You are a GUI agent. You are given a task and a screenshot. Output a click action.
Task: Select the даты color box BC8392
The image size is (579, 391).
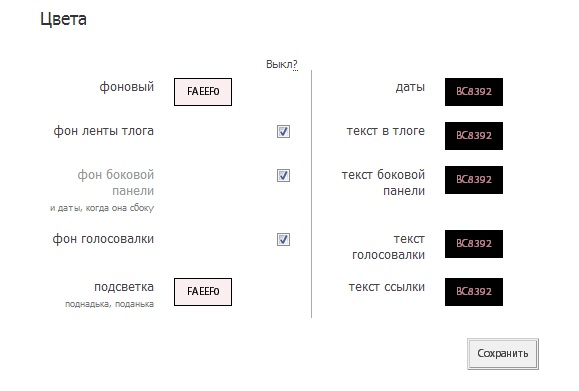pos(474,92)
